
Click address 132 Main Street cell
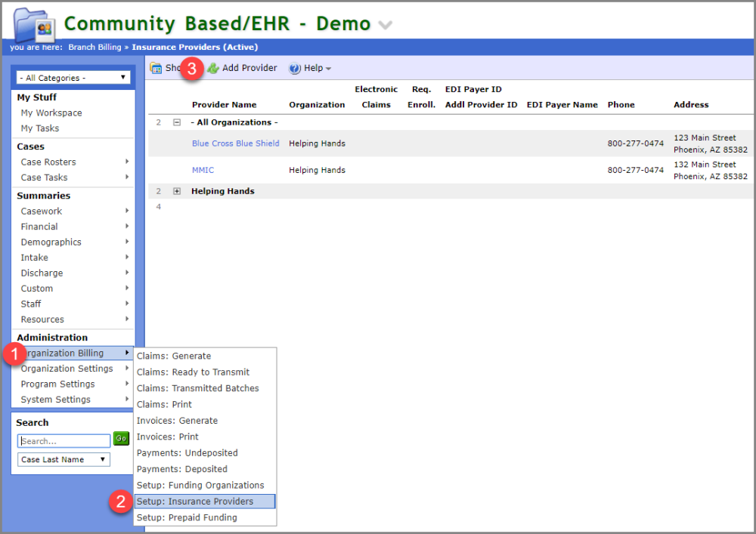[x=710, y=171]
